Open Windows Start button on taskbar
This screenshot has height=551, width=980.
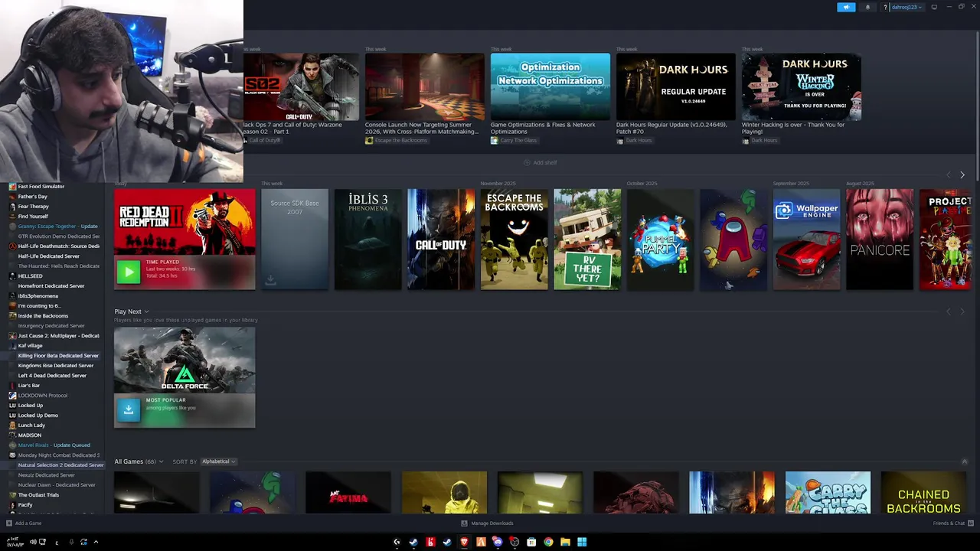[x=582, y=542]
